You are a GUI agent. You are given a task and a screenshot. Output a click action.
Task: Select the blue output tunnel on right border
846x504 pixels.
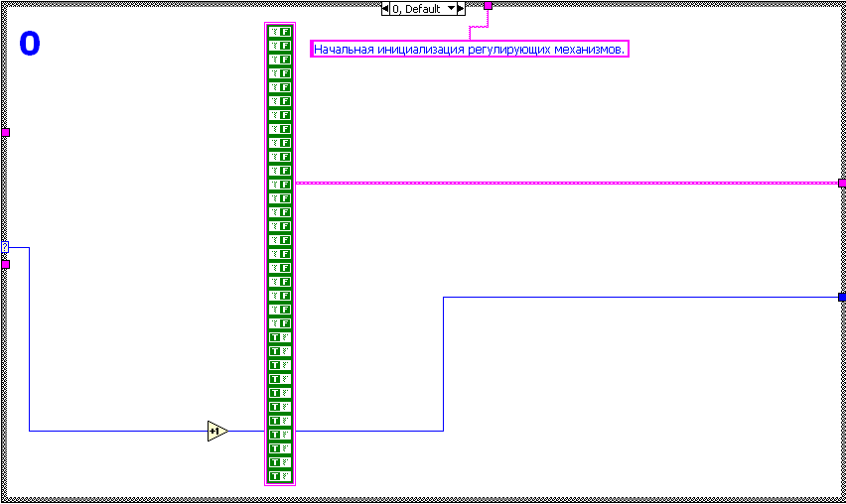tap(842, 297)
